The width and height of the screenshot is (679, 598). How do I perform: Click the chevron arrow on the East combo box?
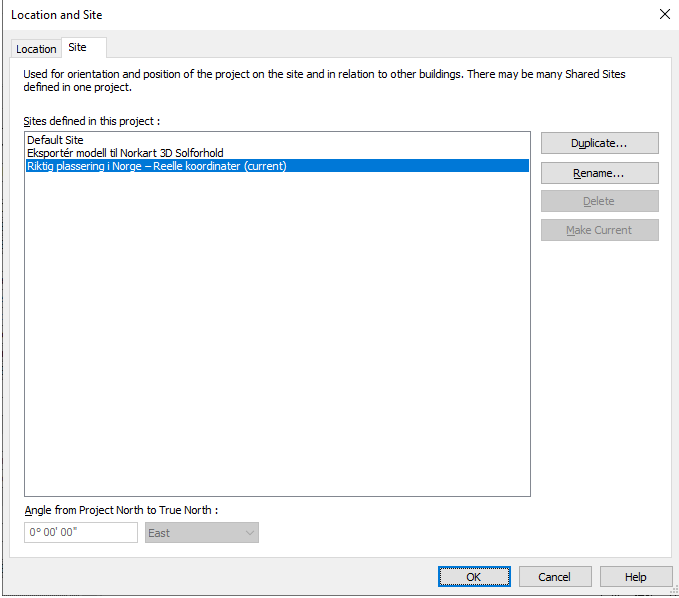click(250, 533)
